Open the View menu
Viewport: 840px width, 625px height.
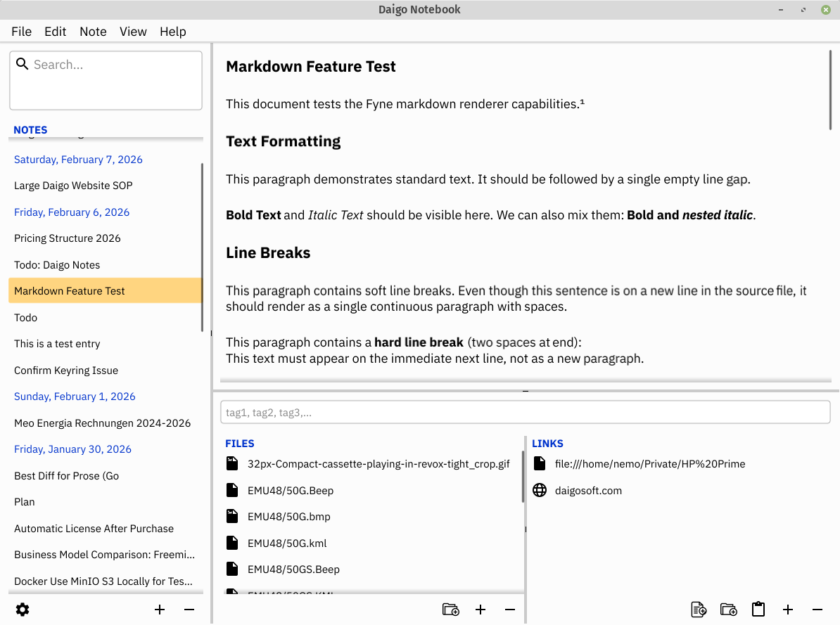coord(133,32)
